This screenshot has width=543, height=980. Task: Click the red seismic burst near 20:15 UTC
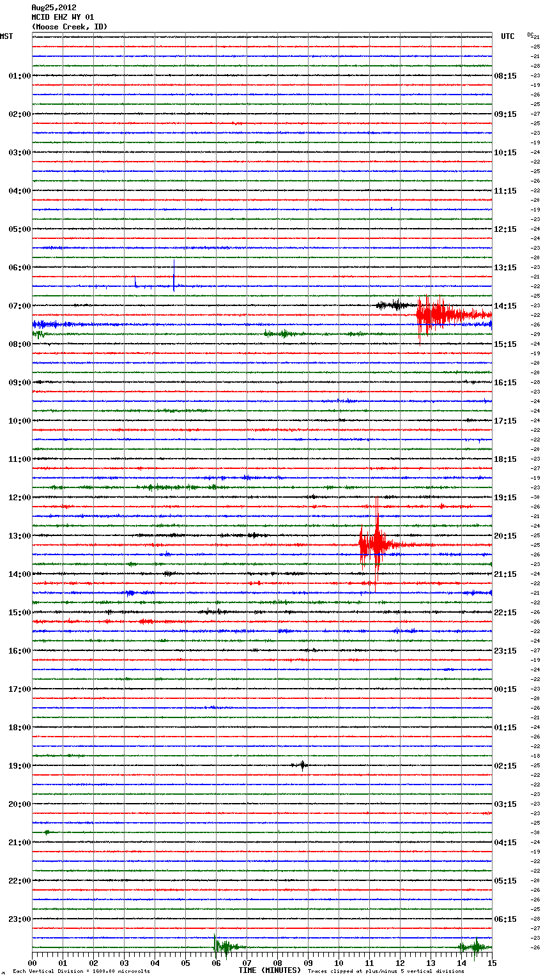378,544
